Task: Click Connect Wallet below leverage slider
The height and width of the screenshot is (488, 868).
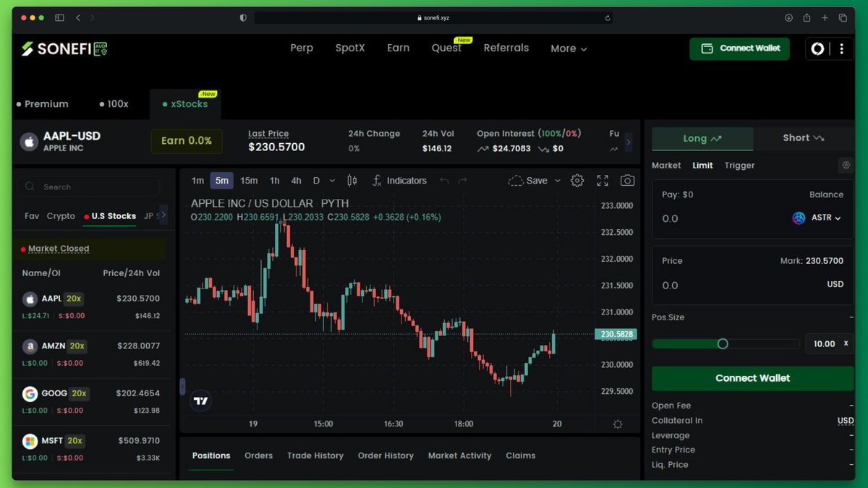Action: (x=752, y=378)
